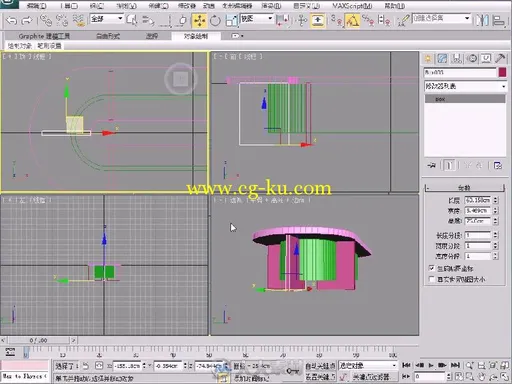512x384 pixels.
Task: Select the Unlink Selection tool
Action: (62, 21)
